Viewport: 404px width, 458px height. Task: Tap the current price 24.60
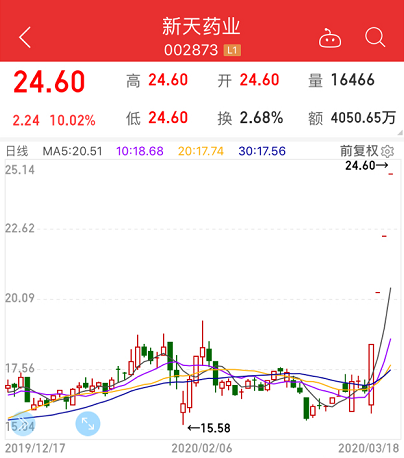click(49, 82)
